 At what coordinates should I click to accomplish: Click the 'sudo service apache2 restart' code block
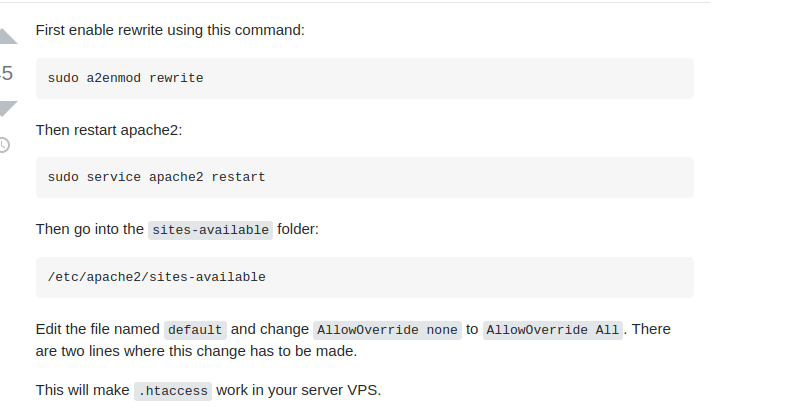pyautogui.click(x=365, y=177)
